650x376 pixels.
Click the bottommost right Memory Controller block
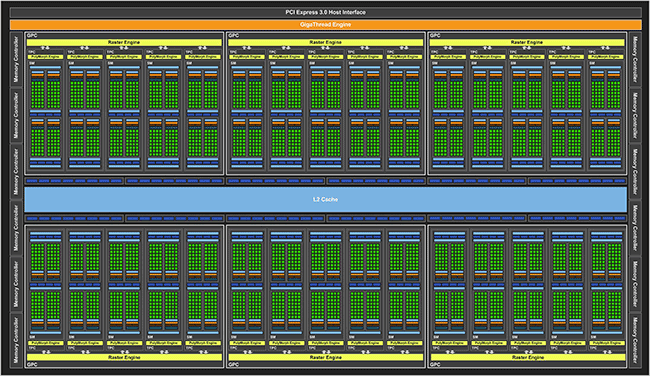point(635,340)
